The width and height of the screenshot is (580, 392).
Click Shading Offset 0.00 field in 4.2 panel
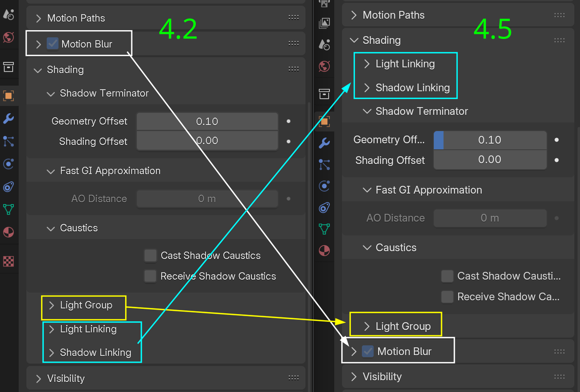pos(207,141)
